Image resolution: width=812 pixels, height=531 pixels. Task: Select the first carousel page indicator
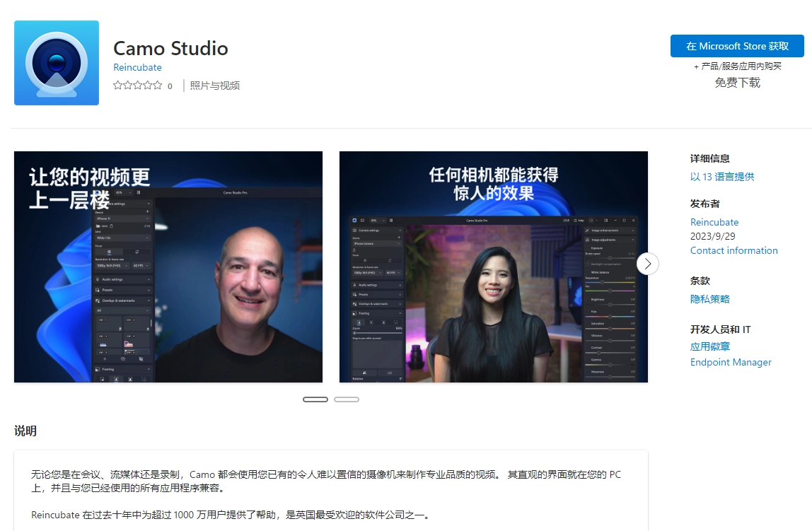pos(315,399)
